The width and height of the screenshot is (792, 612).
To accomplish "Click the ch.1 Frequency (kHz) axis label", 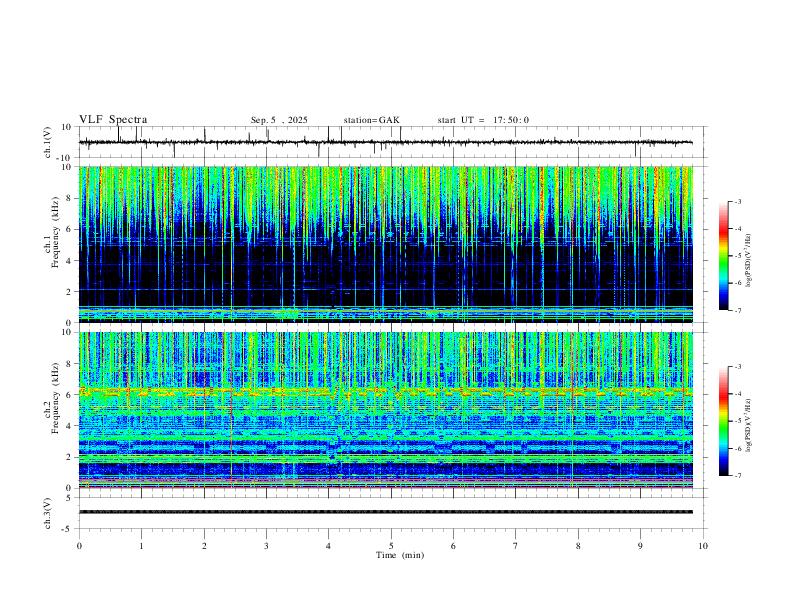I will click(x=52, y=234).
